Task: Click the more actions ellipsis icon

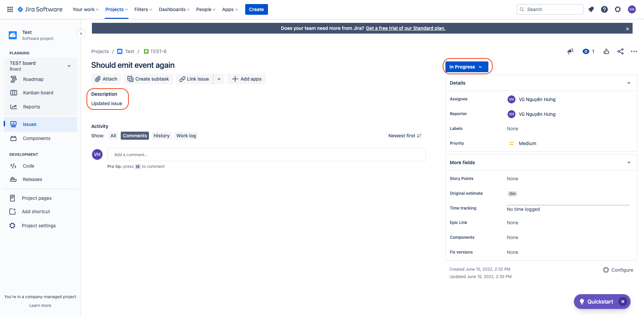Action: click(634, 51)
